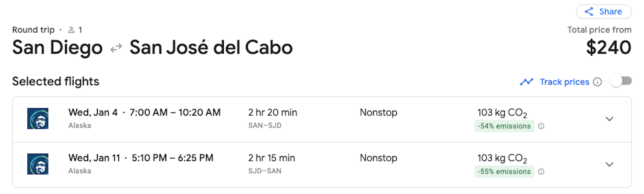The image size is (644, 194).
Task: Select the -54% emissions badge
Action: coord(504,126)
